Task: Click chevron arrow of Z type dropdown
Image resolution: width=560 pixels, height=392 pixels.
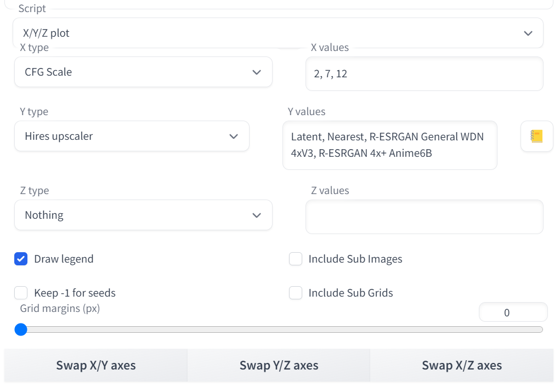Action: (257, 215)
